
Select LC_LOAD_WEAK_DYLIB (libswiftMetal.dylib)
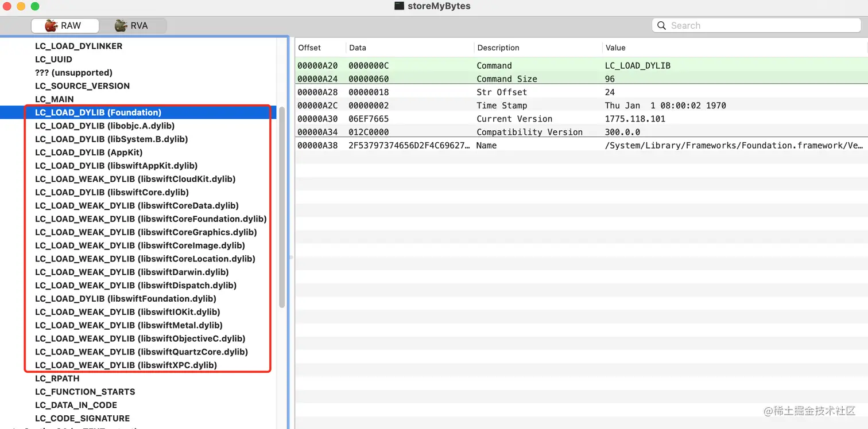click(x=129, y=325)
